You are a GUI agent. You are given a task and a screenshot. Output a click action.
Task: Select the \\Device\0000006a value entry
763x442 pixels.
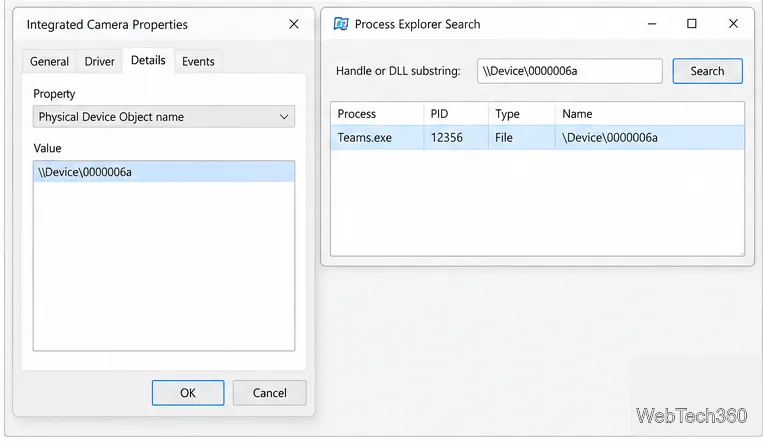[x=164, y=172]
